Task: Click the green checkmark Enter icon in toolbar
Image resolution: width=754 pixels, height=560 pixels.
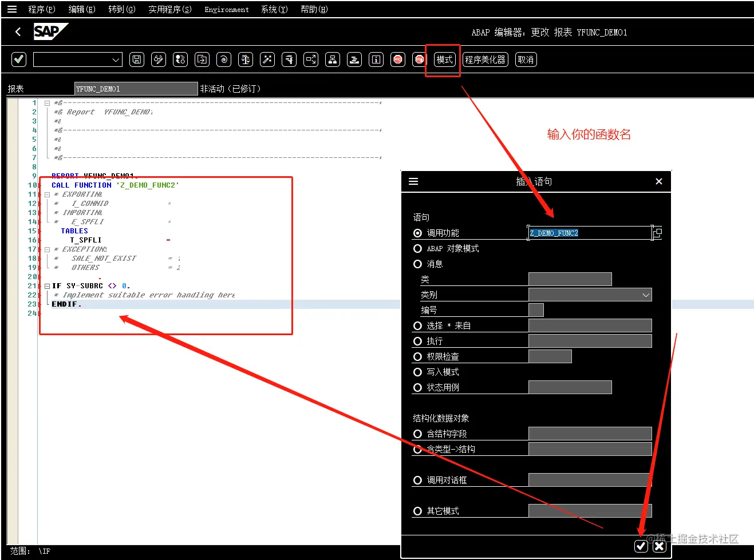Action: point(19,59)
